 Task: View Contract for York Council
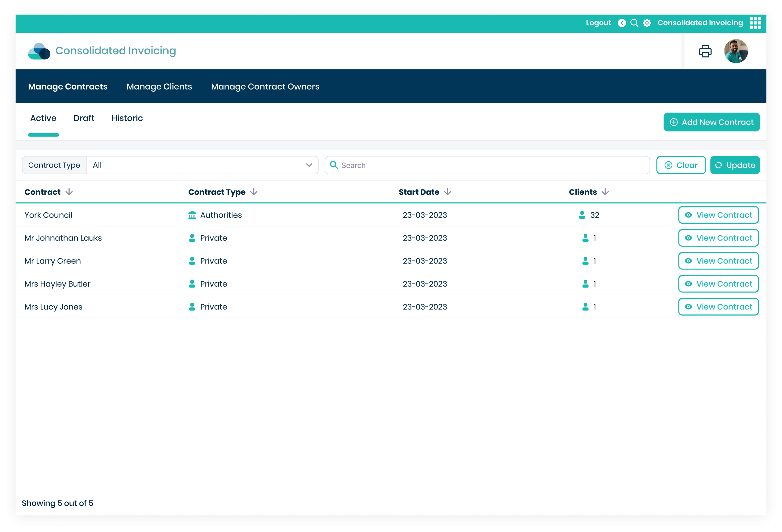click(718, 215)
